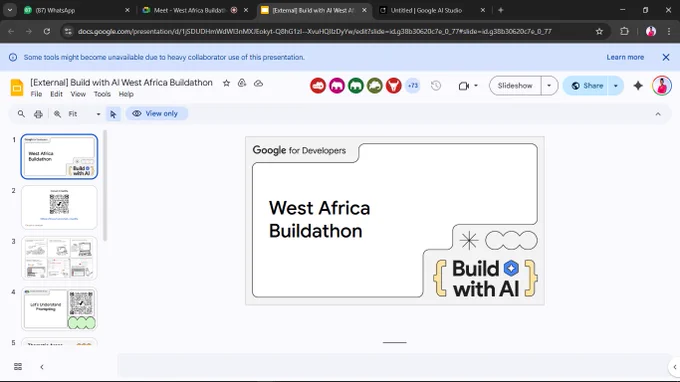Reload the page in browser

tap(47, 31)
